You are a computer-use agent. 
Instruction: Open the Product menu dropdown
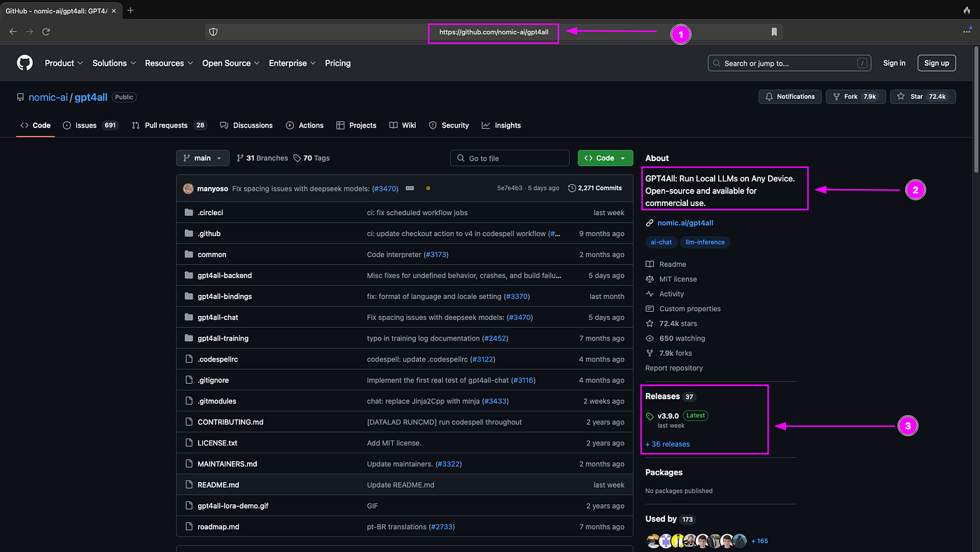64,63
